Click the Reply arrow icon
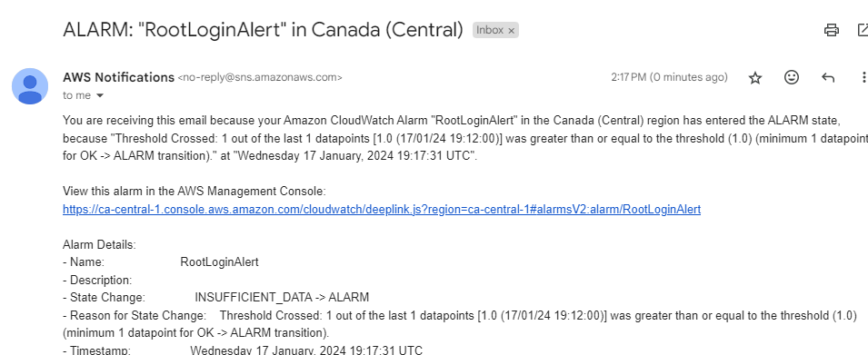This screenshot has height=355, width=868. click(x=828, y=78)
